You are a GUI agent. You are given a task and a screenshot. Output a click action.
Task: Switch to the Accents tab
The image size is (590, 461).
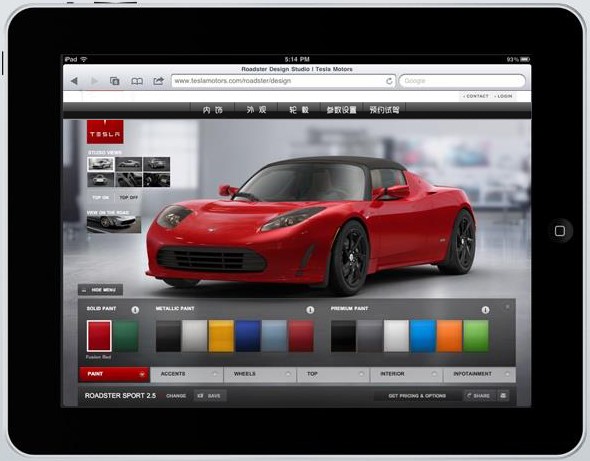187,374
